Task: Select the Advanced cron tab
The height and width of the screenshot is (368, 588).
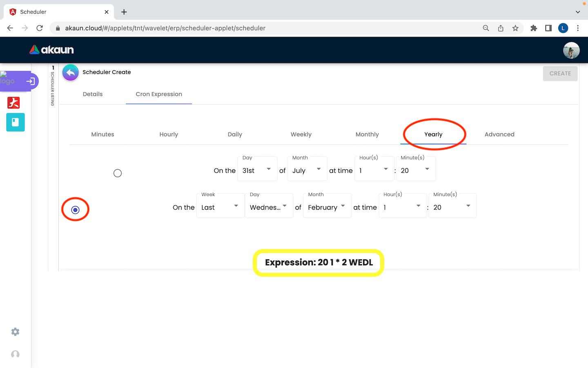Action: point(499,134)
